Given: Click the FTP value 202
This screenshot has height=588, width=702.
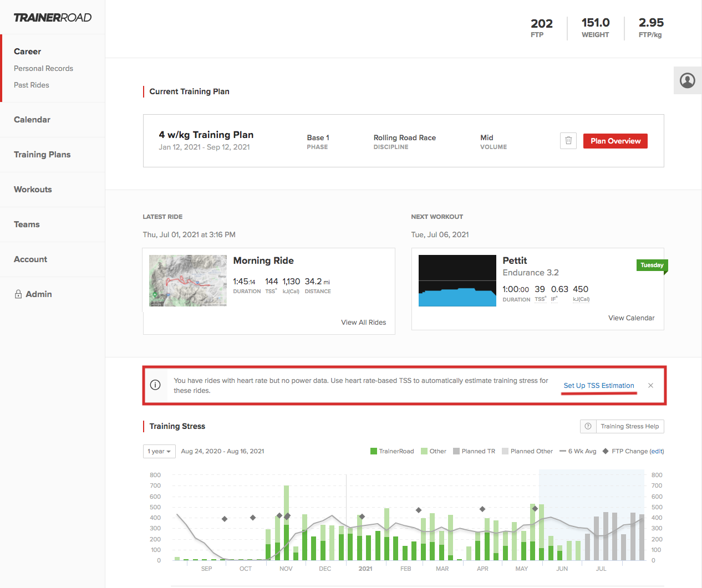Looking at the screenshot, I should 542,23.
